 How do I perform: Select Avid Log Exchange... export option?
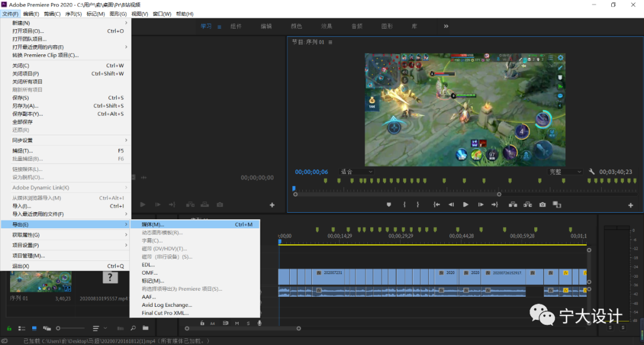(195, 305)
